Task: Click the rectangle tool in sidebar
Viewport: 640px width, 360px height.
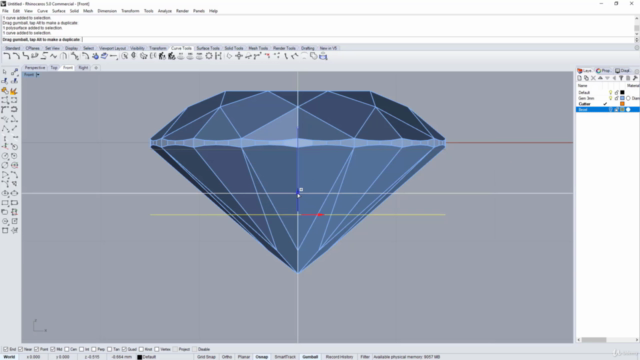Action: tap(5, 203)
